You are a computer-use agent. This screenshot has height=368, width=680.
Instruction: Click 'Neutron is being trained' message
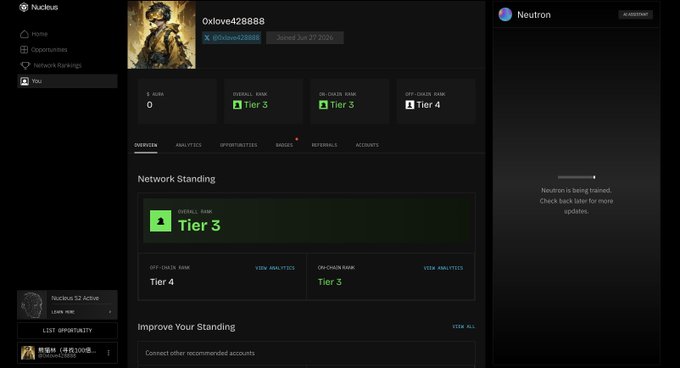click(576, 201)
